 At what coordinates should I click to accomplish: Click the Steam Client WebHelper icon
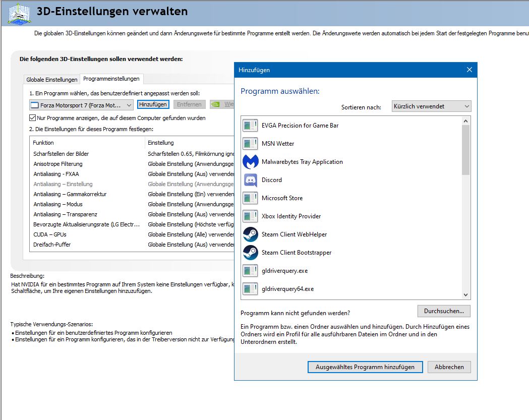[x=250, y=234]
